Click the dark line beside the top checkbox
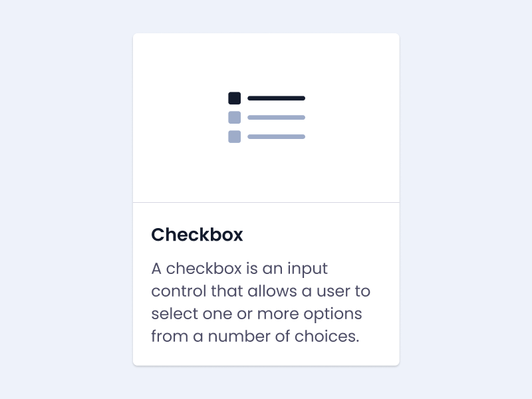 coord(276,98)
